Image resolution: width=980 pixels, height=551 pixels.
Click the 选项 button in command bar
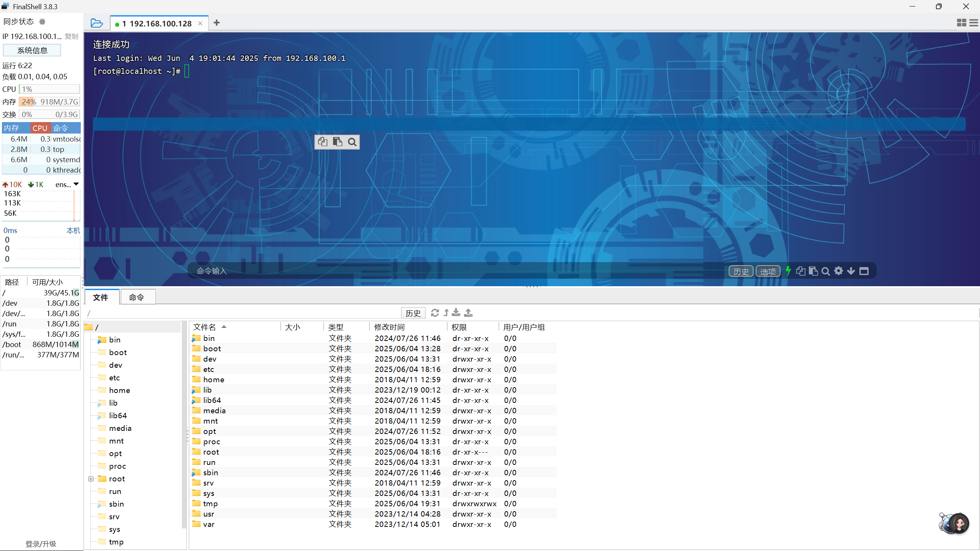[768, 271]
